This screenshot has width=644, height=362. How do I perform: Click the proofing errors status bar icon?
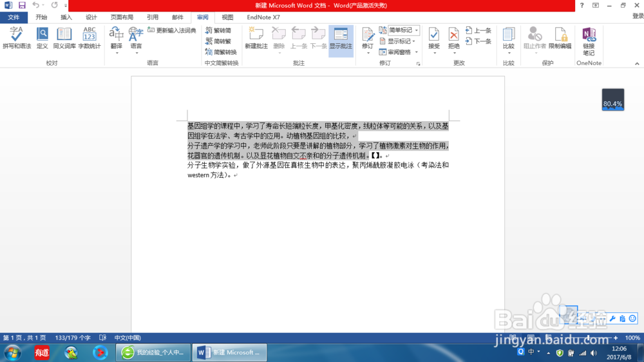coord(102,338)
